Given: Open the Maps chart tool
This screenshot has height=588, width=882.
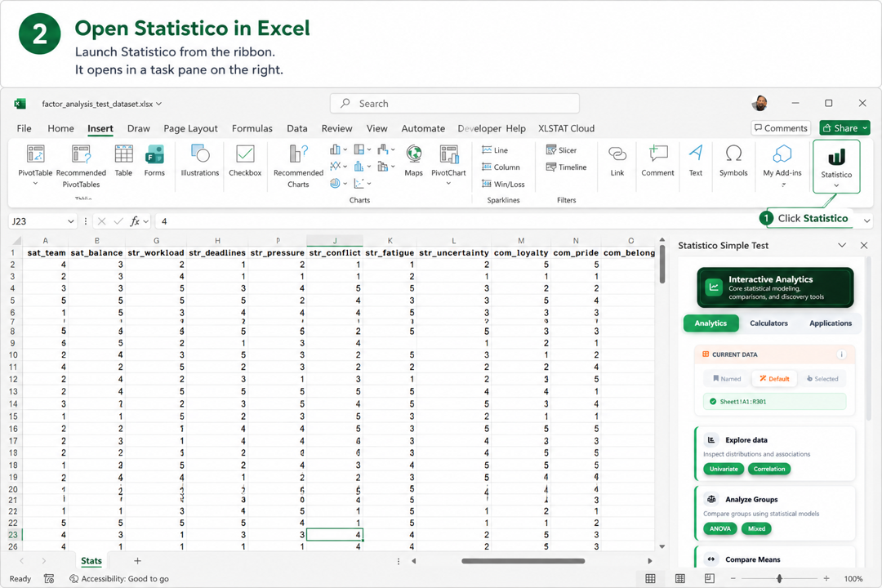Looking at the screenshot, I should tap(413, 161).
